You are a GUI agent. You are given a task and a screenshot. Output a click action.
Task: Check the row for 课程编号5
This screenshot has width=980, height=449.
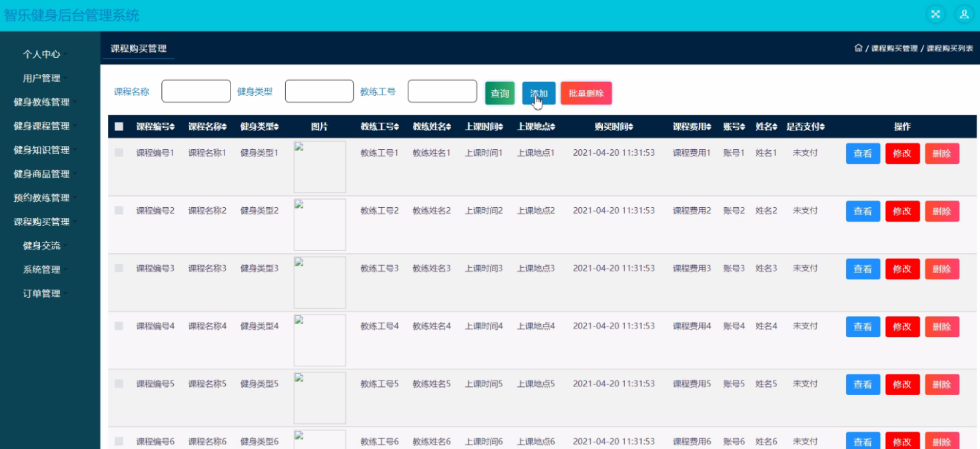click(x=119, y=384)
